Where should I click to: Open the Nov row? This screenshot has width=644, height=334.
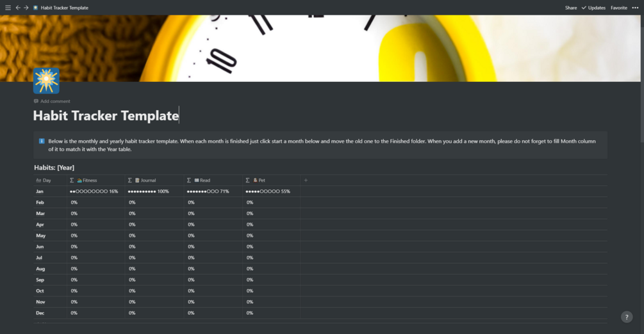(40, 303)
